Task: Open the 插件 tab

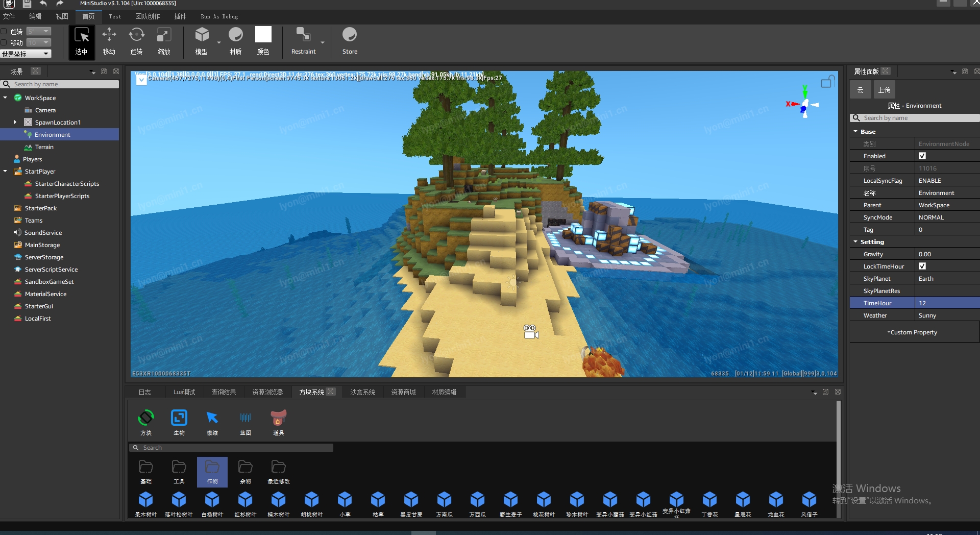Action: 180,16
